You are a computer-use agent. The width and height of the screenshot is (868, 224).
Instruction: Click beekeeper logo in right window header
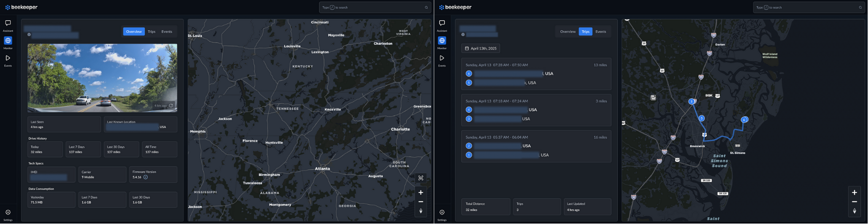455,7
